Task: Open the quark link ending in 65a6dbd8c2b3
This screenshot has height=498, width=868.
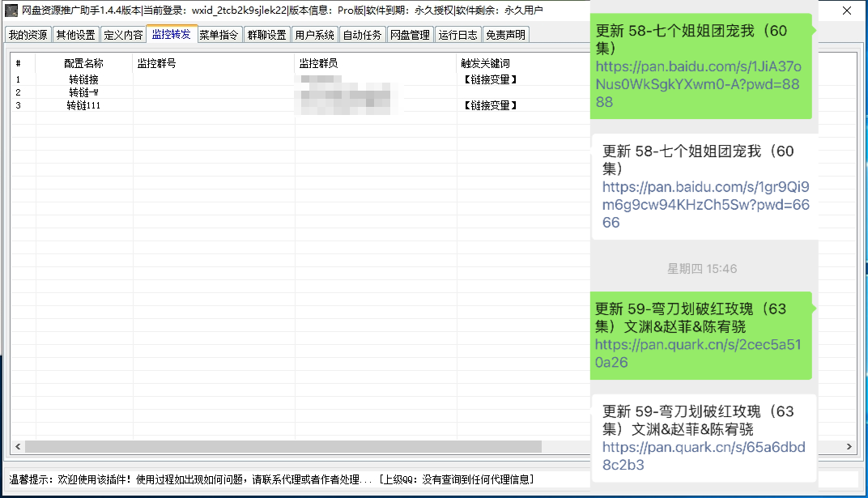Action: [x=704, y=456]
